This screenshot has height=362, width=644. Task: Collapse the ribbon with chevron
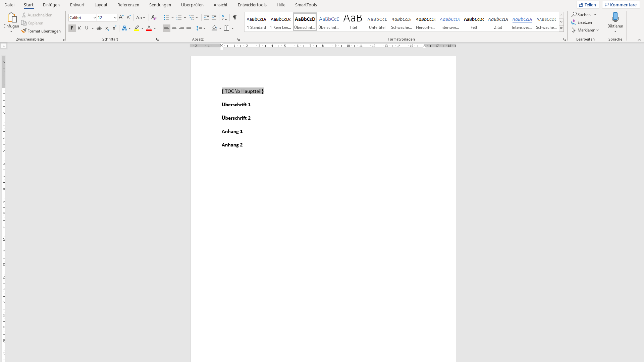point(639,40)
